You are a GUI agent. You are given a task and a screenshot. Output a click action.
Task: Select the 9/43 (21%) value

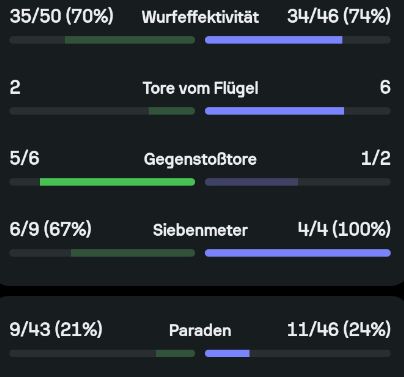56,329
